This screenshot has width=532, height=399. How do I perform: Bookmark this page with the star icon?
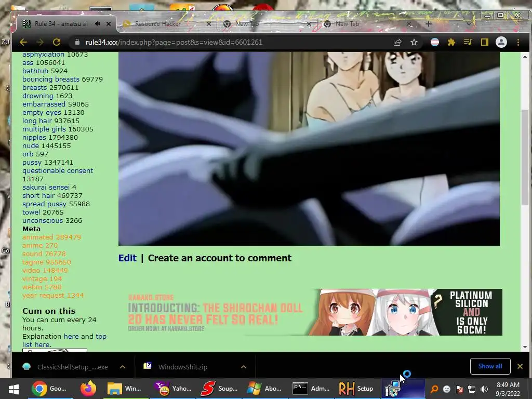pos(414,42)
